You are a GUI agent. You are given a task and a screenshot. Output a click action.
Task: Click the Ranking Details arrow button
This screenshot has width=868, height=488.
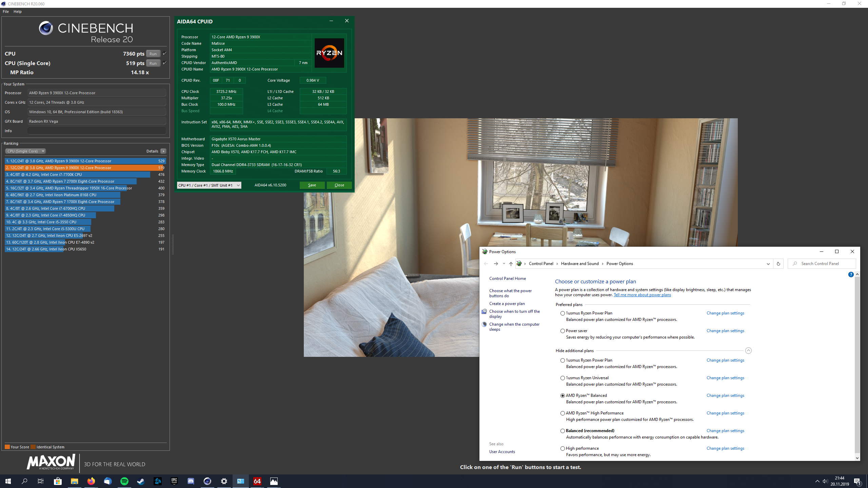click(163, 151)
